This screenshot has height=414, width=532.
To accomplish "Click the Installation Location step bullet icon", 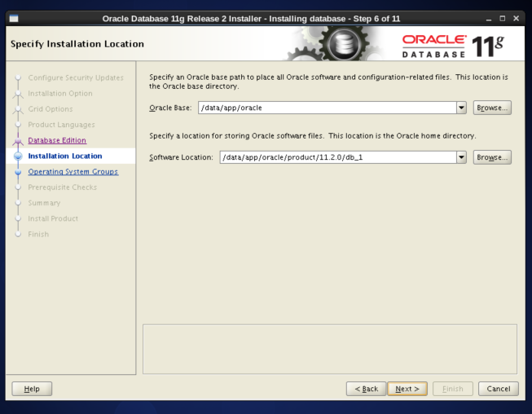I will click(x=18, y=156).
